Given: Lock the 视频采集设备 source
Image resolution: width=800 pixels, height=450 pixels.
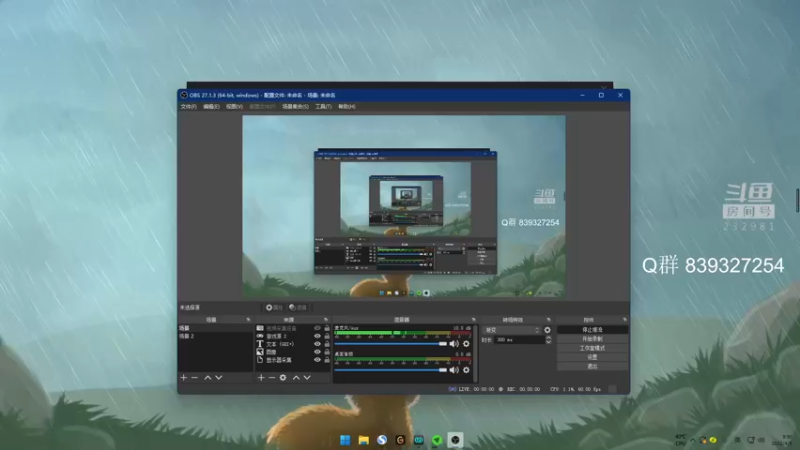Looking at the screenshot, I should coord(327,328).
